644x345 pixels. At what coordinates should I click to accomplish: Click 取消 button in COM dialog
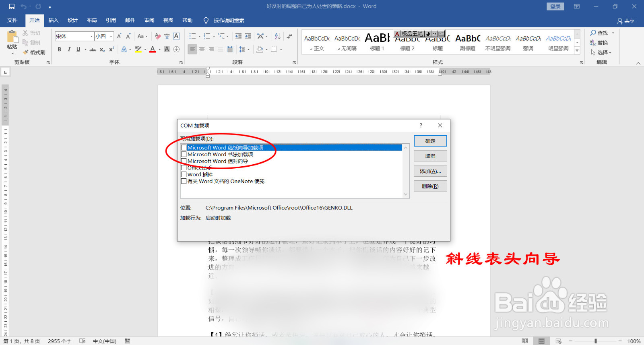[x=430, y=156]
